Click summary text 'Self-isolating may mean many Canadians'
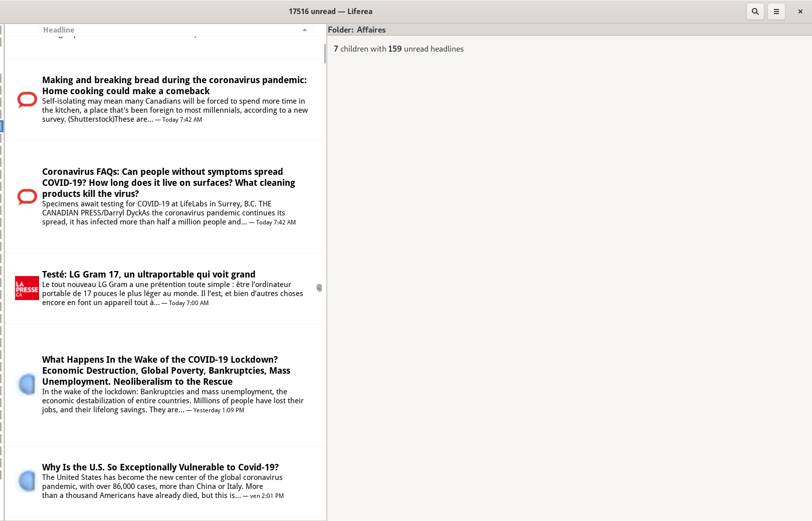Image resolution: width=812 pixels, height=521 pixels. coord(175,110)
